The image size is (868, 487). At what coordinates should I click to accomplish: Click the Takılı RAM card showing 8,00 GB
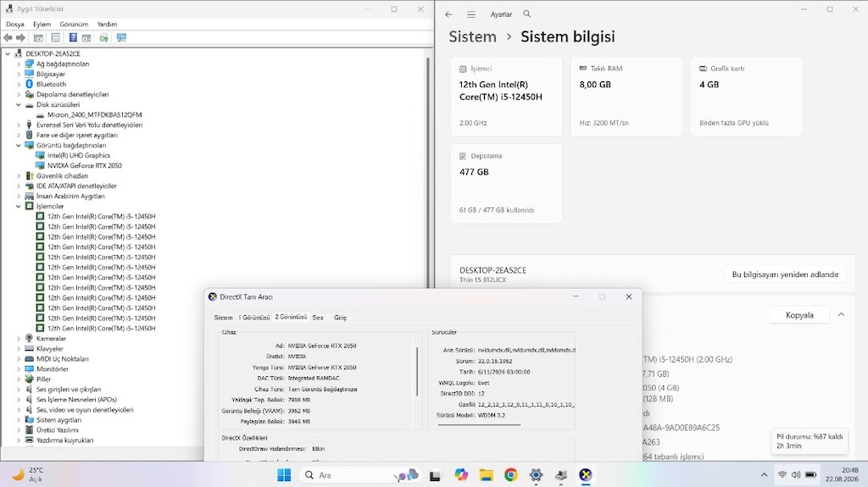pyautogui.click(x=626, y=96)
